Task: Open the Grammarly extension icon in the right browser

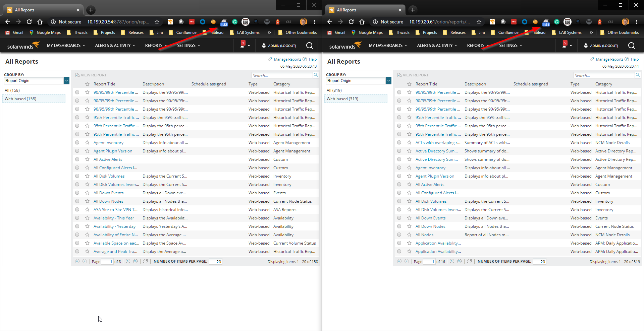Action: pyautogui.click(x=556, y=22)
